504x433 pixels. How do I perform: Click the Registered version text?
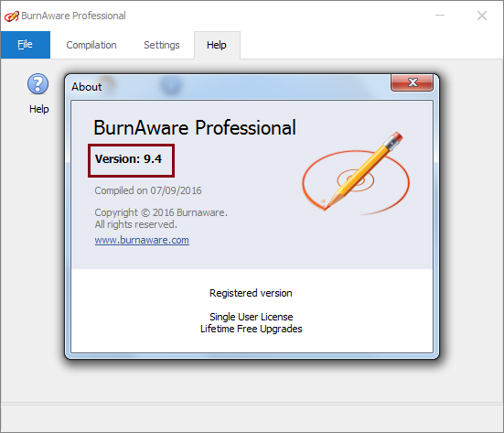coord(251,293)
